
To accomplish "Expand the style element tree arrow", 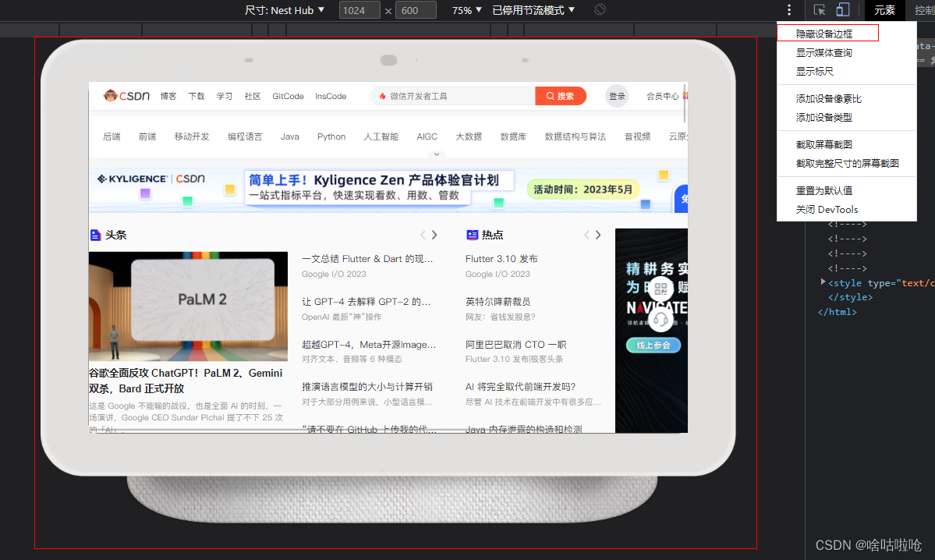I will (x=823, y=282).
